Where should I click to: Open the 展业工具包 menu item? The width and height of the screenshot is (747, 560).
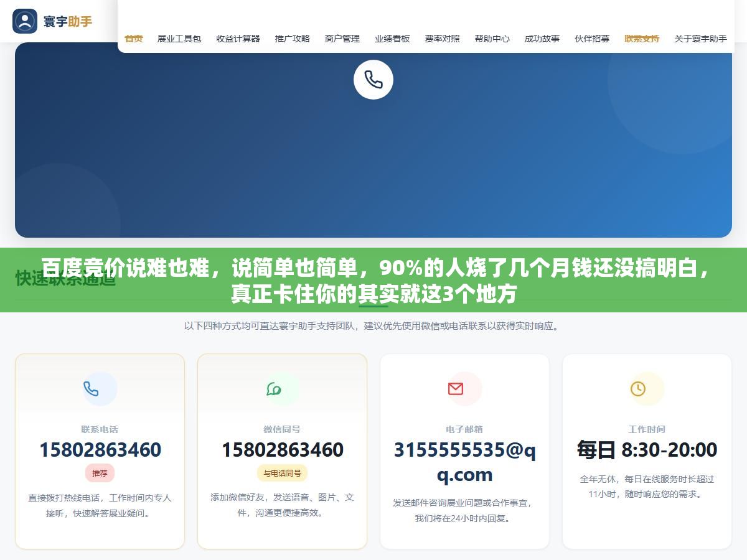(179, 39)
